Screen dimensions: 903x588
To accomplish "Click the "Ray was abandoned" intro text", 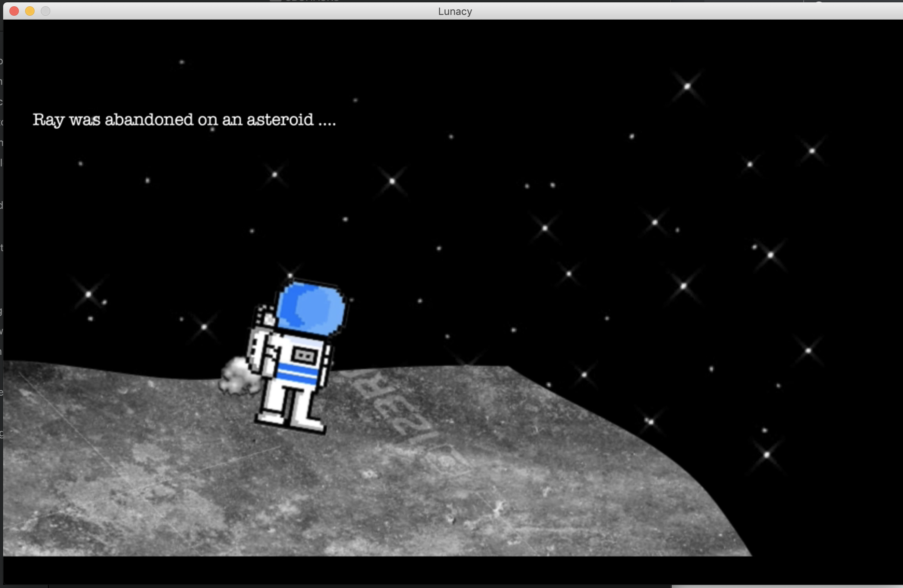I will [184, 120].
